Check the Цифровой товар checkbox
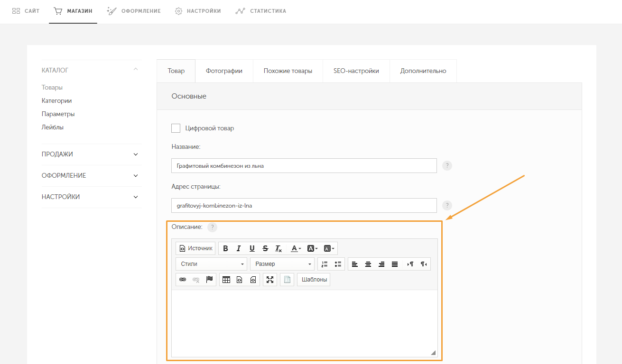This screenshot has height=364, width=622. (176, 128)
